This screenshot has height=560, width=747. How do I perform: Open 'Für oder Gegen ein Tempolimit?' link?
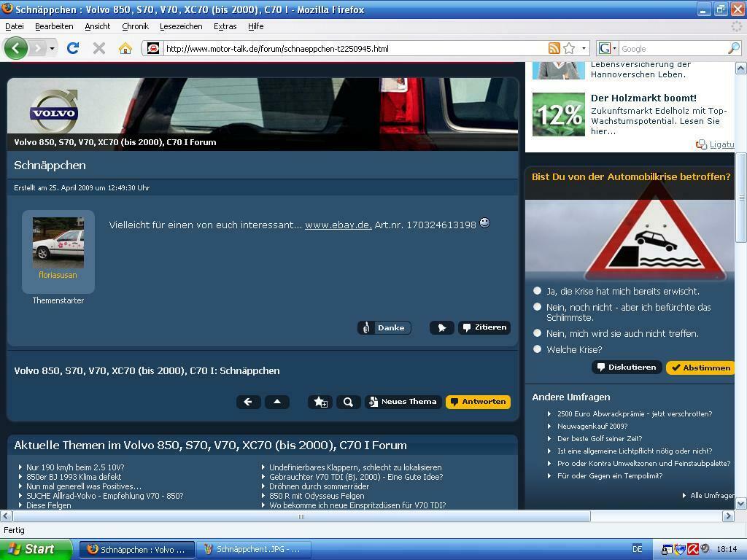point(610,475)
